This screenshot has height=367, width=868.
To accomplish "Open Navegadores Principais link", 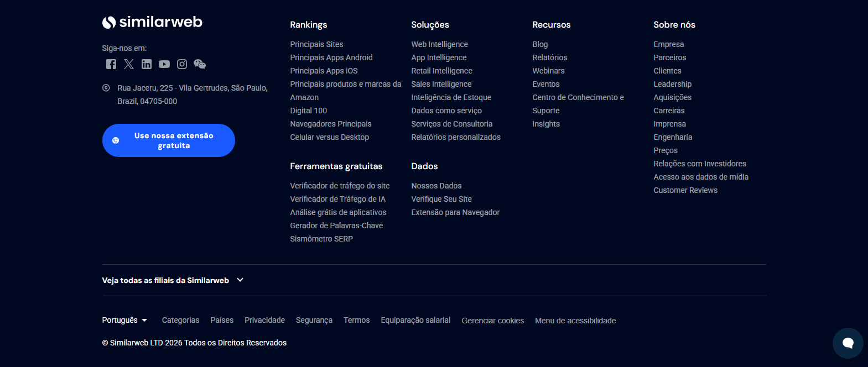I will point(331,124).
